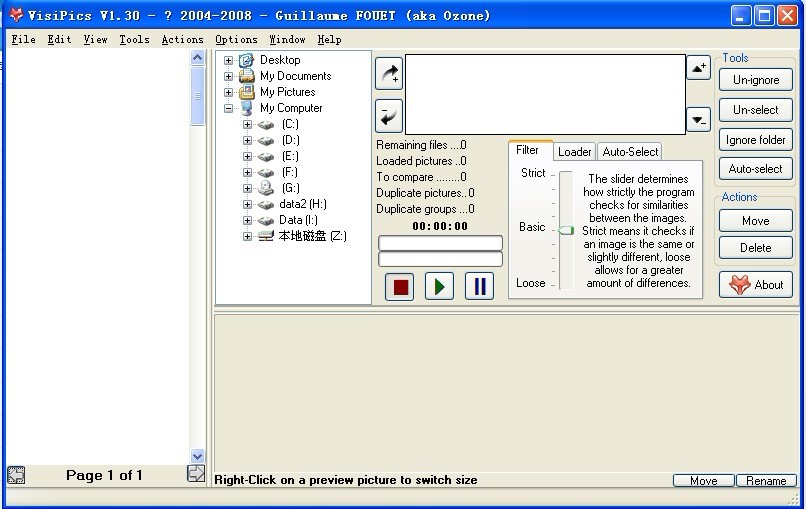806x509 pixels.
Task: Move folder up in the list
Action: (x=699, y=67)
